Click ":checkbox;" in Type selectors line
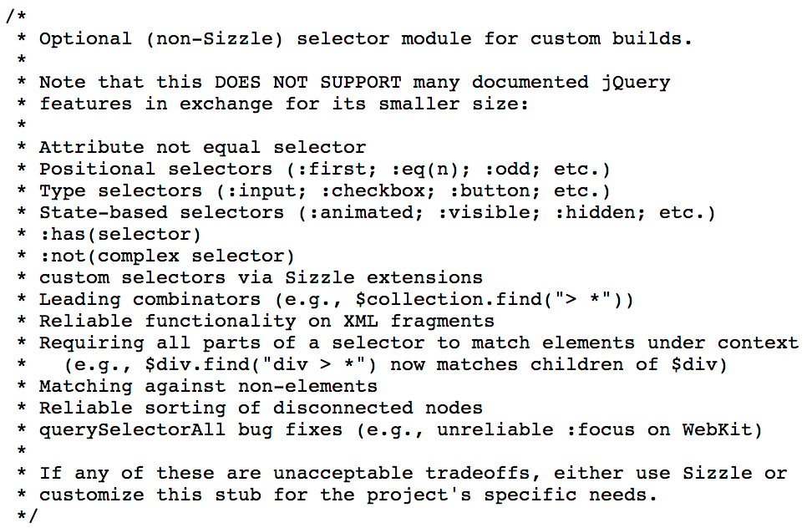This screenshot has height=528, width=812. point(377,191)
